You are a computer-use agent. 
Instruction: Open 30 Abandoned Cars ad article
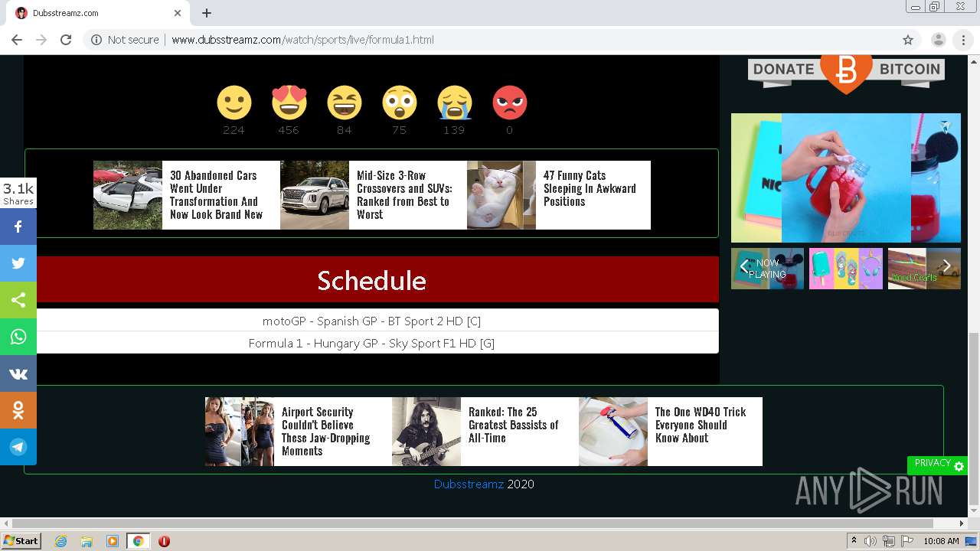click(187, 195)
